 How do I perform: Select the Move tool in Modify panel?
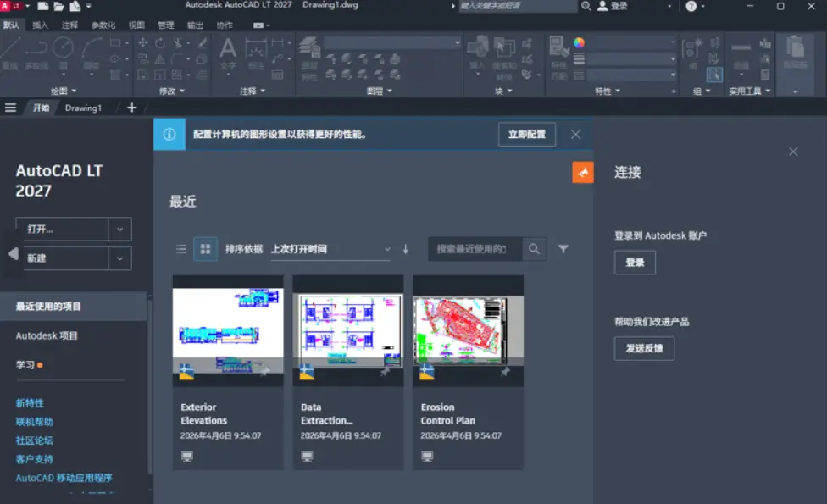(x=143, y=42)
